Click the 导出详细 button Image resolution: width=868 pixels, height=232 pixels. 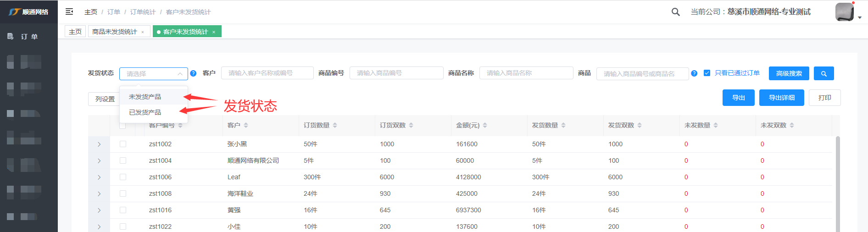tap(781, 98)
